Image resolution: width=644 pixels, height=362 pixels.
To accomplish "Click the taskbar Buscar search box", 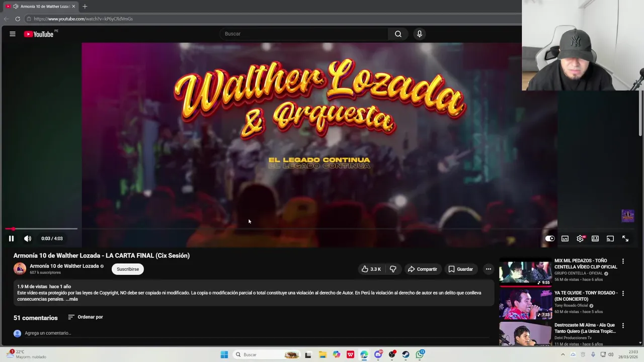I will 267,354.
